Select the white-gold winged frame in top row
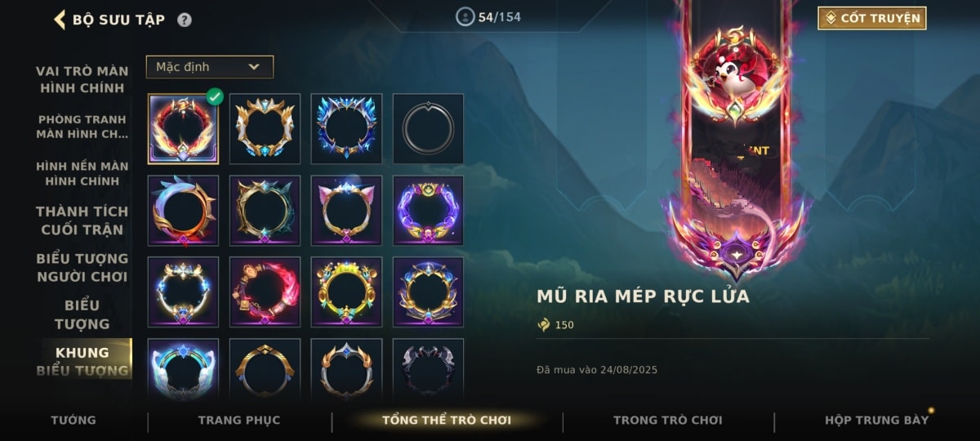This screenshot has height=441, width=980. pyautogui.click(x=265, y=128)
